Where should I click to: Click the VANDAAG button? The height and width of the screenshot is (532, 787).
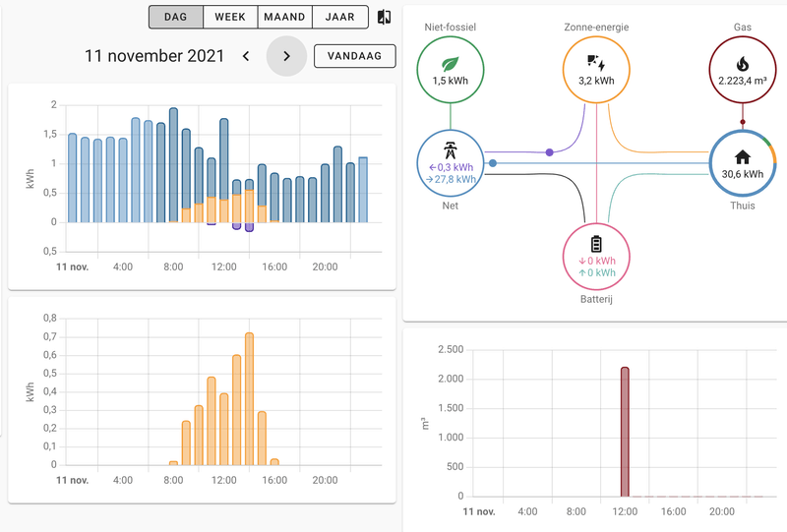point(355,56)
